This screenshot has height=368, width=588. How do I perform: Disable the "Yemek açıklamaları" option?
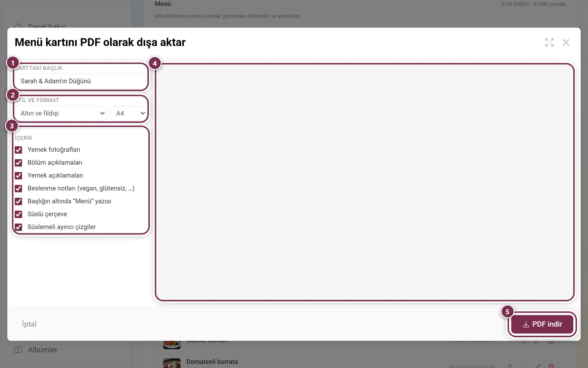[x=18, y=176]
